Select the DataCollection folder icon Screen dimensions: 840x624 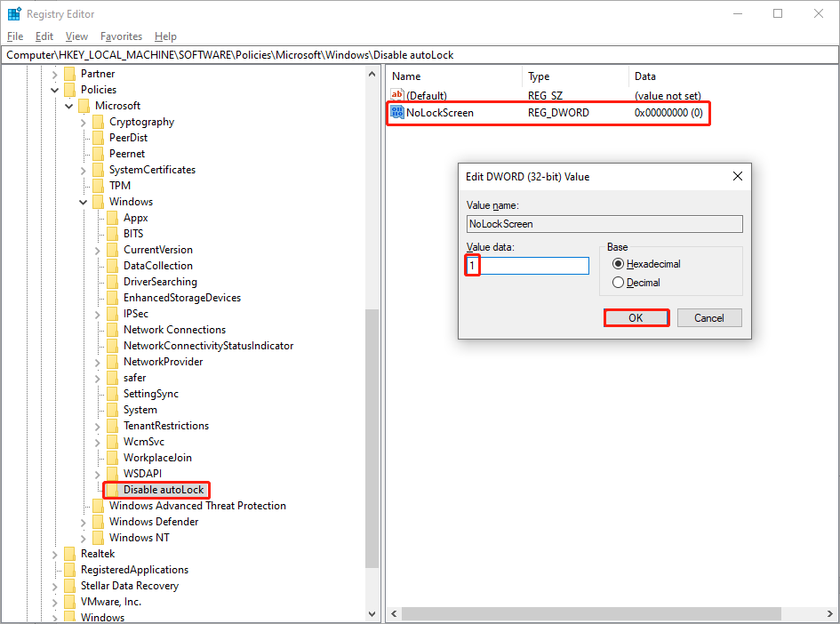[113, 266]
